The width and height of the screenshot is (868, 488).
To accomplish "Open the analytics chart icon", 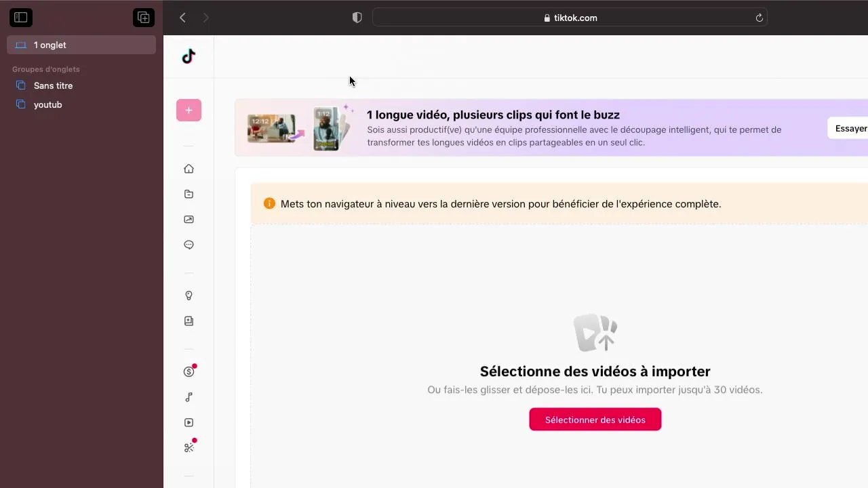I will pyautogui.click(x=189, y=220).
